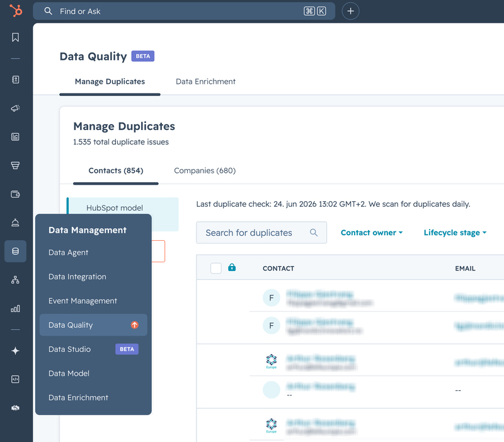504x442 pixels.
Task: Open the Partner handshake sidebar icon
Action: click(x=15, y=408)
